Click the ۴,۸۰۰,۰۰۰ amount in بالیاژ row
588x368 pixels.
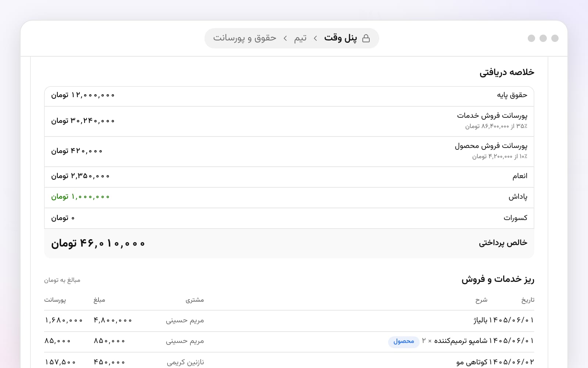[113, 321]
